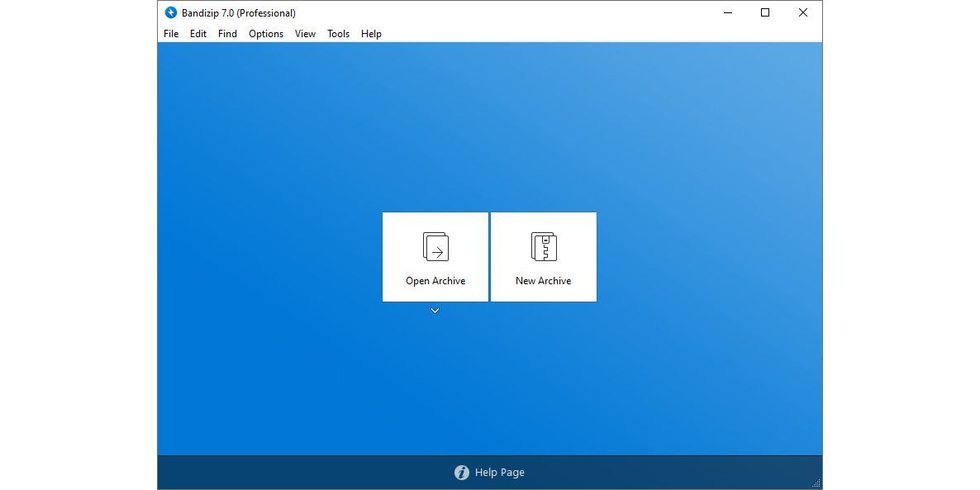Maximize the Bandizip window

coord(764,12)
